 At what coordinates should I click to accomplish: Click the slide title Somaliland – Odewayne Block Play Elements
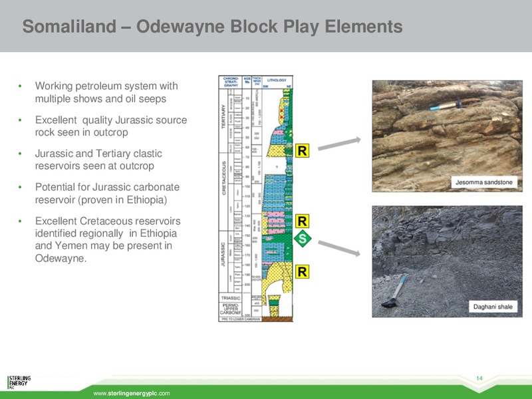(212, 27)
